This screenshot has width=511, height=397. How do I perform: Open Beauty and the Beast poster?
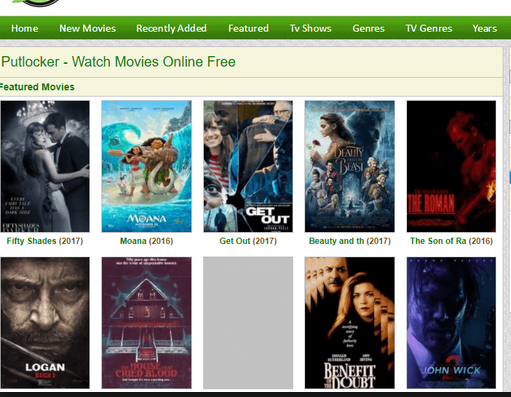[x=350, y=166]
